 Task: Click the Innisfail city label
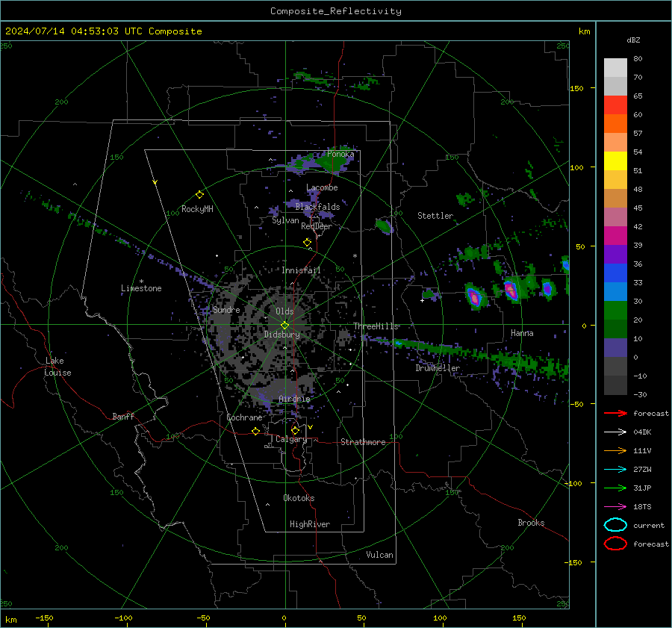[x=301, y=270]
